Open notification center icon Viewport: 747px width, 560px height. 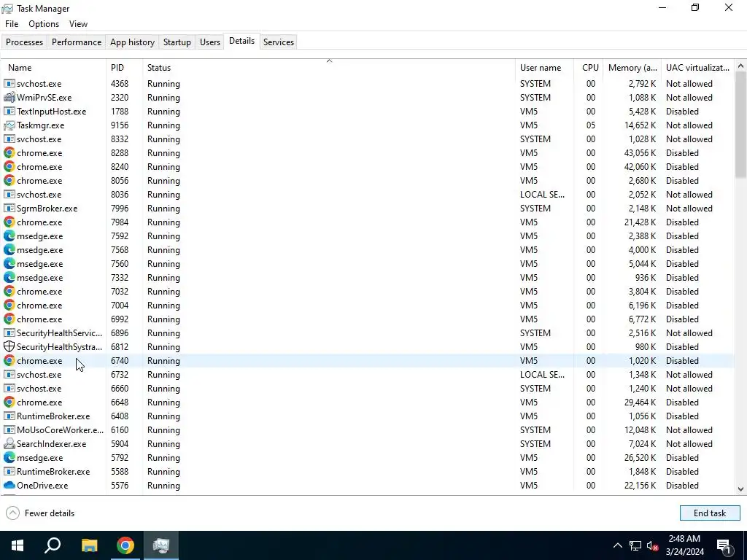[x=724, y=545]
